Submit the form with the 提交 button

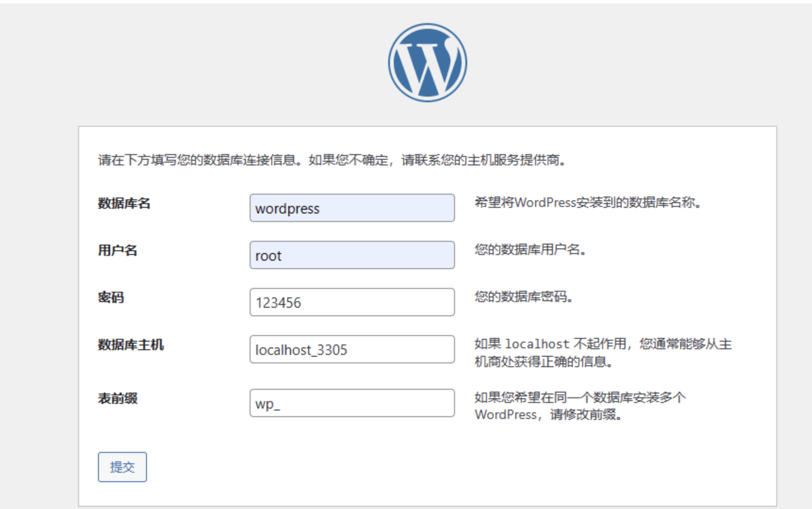click(122, 467)
